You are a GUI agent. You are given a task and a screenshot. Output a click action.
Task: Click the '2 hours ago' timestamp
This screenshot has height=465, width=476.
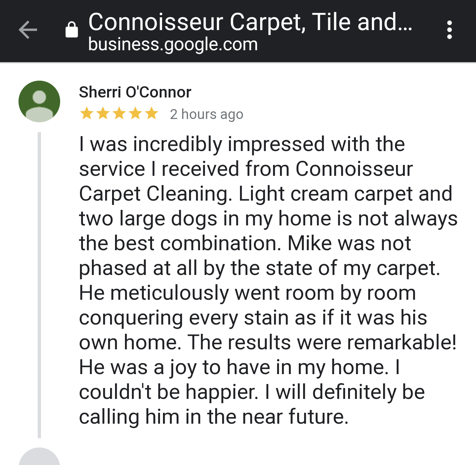[x=207, y=114]
